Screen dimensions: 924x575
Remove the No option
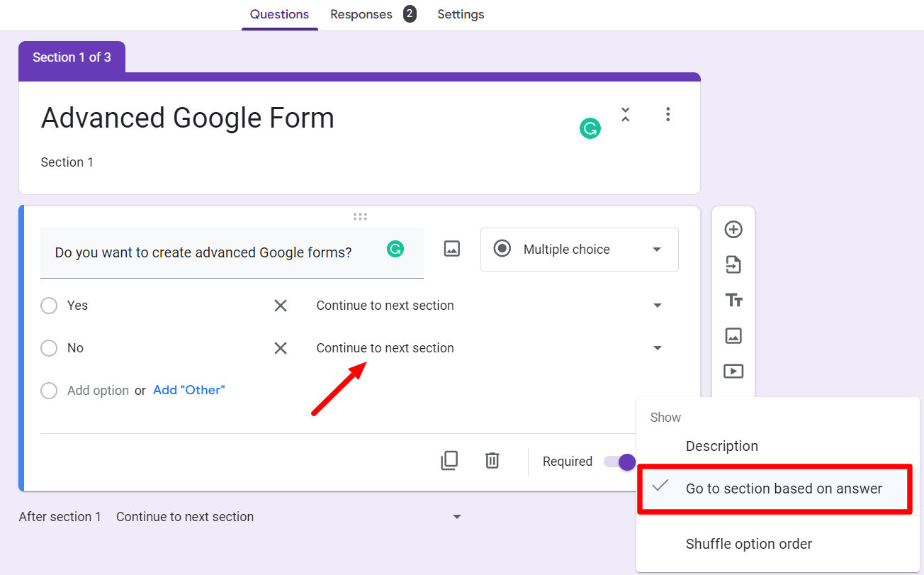[281, 348]
